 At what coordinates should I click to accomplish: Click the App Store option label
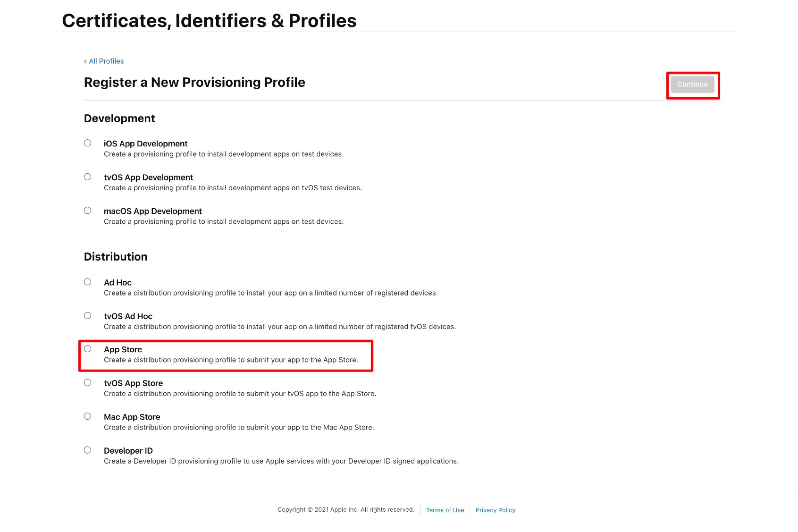(123, 349)
